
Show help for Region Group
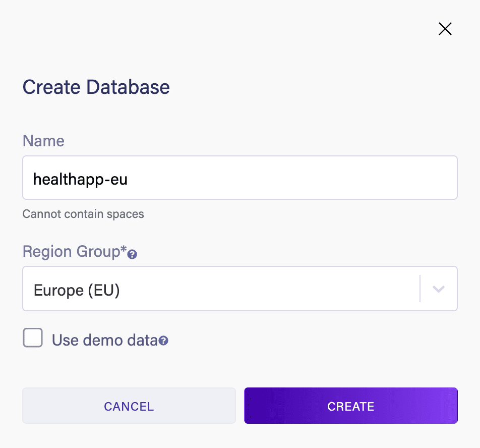(133, 255)
